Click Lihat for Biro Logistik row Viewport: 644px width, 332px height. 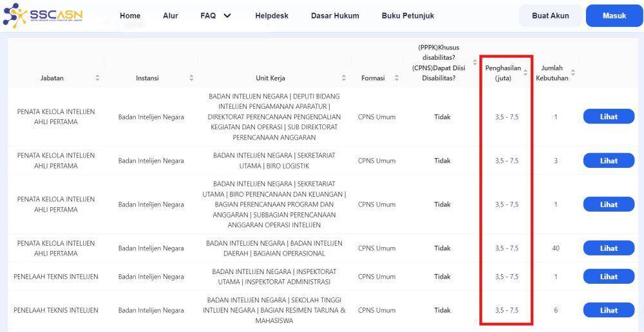(609, 160)
